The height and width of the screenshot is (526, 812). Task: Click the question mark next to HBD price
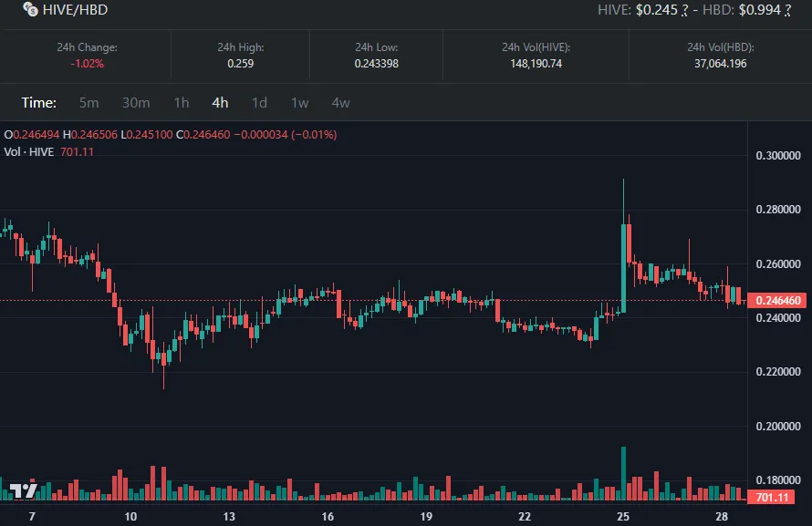[787, 10]
